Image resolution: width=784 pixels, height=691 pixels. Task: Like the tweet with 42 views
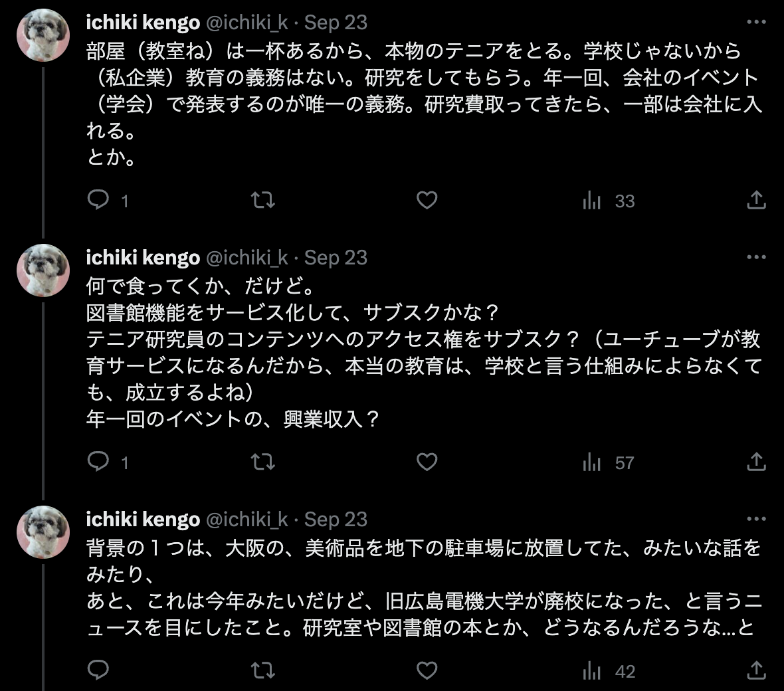427,670
